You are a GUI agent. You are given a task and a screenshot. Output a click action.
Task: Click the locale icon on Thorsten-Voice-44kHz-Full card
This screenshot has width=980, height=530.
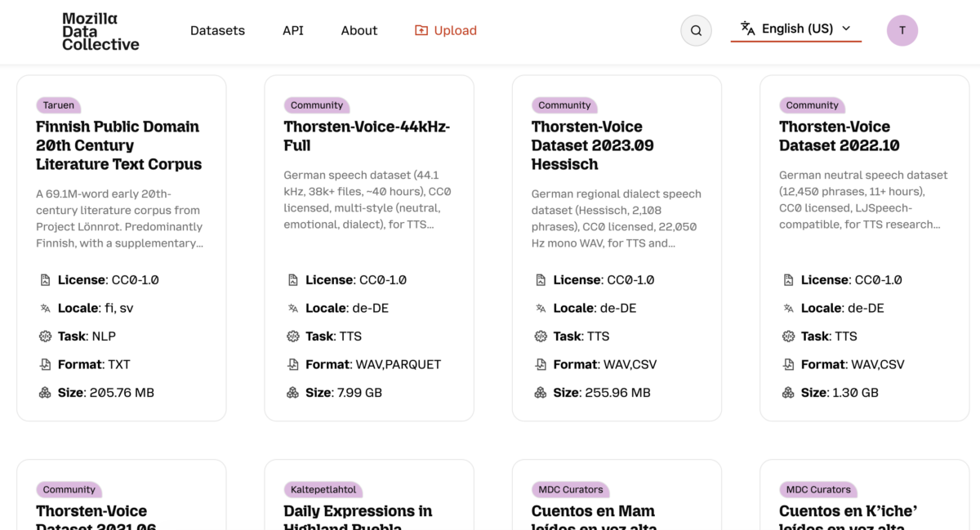tap(293, 308)
